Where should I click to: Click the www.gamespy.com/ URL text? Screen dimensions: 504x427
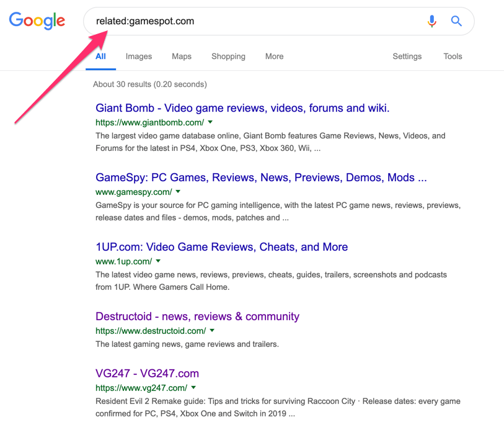coord(134,192)
